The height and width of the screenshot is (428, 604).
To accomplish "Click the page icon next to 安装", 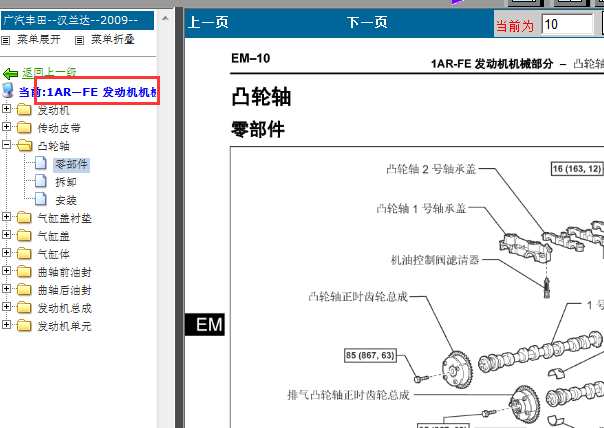I will (41, 199).
